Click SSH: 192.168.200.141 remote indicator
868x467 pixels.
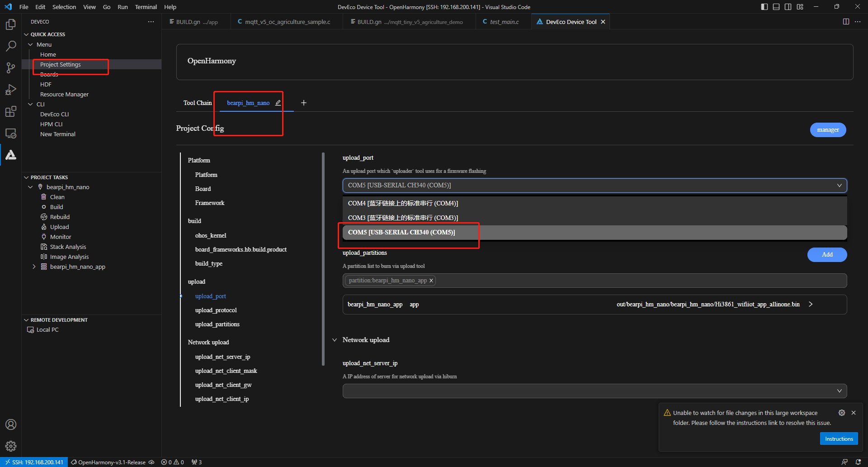click(x=34, y=462)
